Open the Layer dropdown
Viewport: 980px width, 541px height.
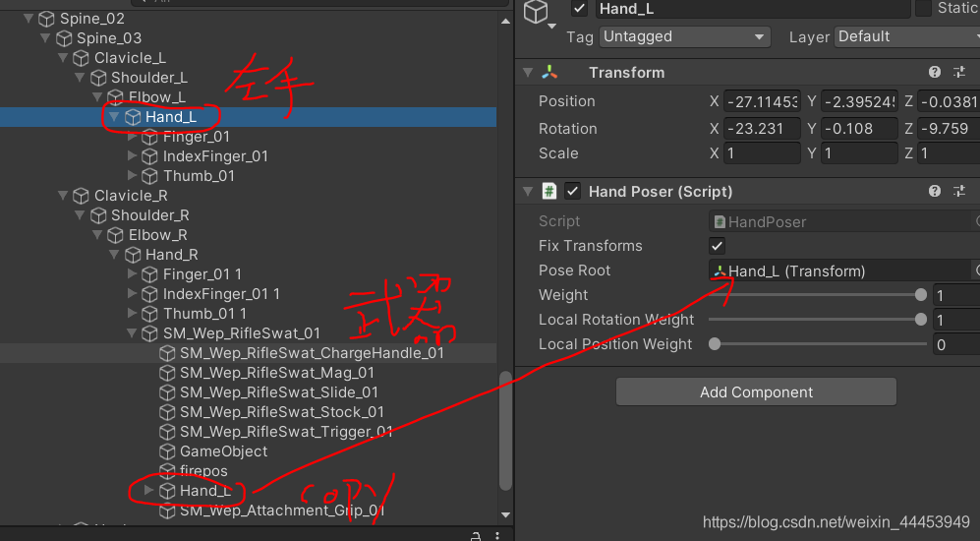pos(907,37)
